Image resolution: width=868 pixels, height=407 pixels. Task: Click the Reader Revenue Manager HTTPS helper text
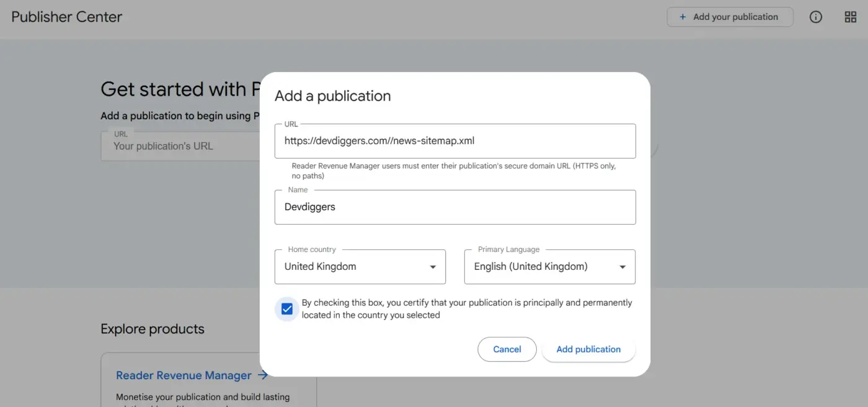454,171
